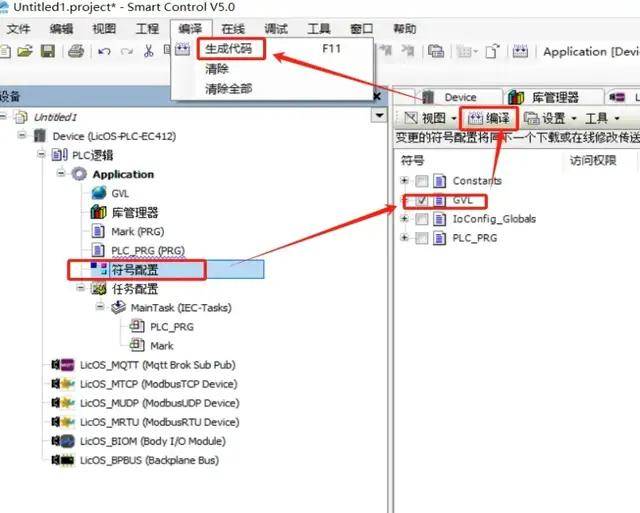Click the cut scissors icon
Image resolution: width=640 pixels, height=513 pixels.
coord(149,52)
